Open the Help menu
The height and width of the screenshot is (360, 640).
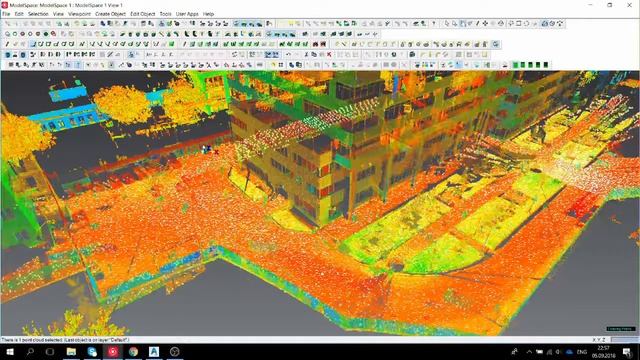pos(208,14)
